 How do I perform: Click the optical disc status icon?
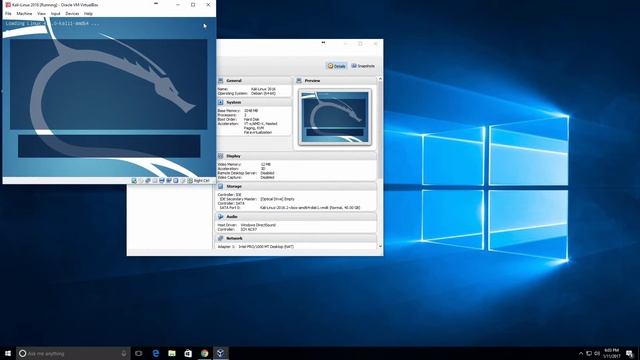click(x=141, y=180)
